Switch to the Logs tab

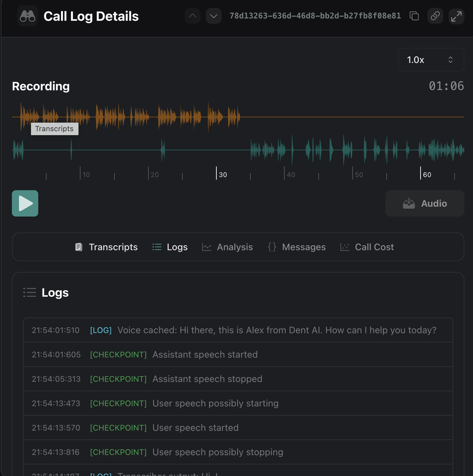pyautogui.click(x=177, y=247)
